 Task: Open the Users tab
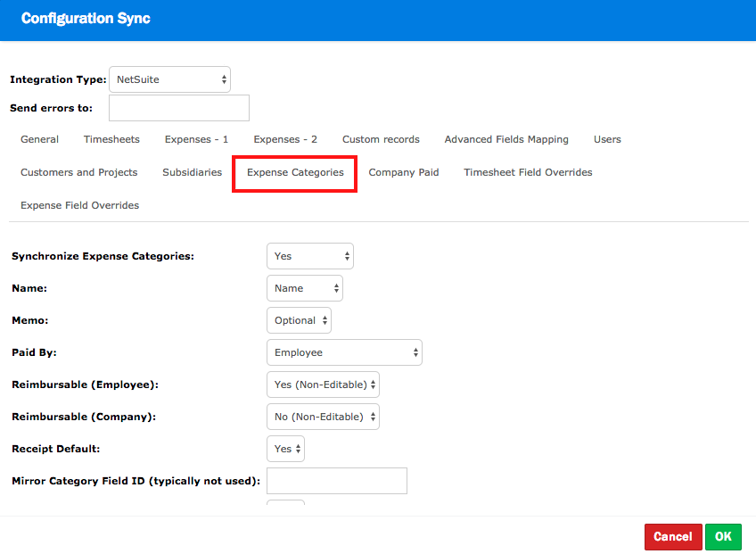tap(607, 139)
